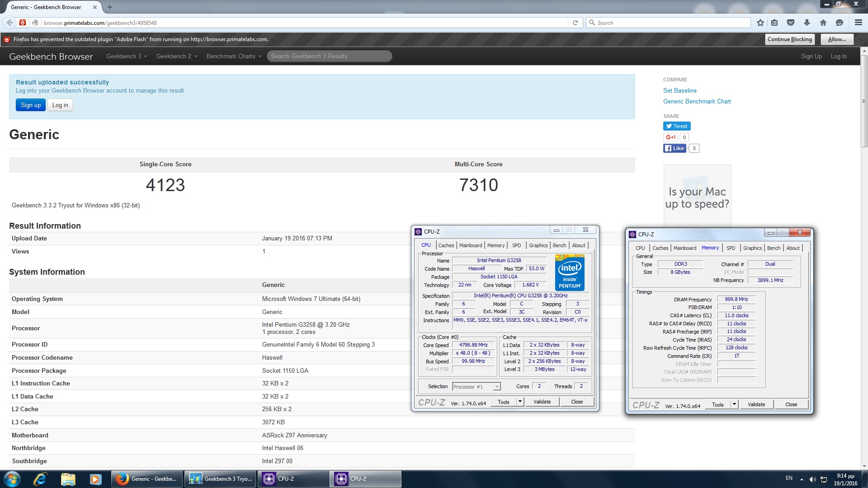Click the volume speaker tray icon
The image size is (868, 488).
(812, 479)
